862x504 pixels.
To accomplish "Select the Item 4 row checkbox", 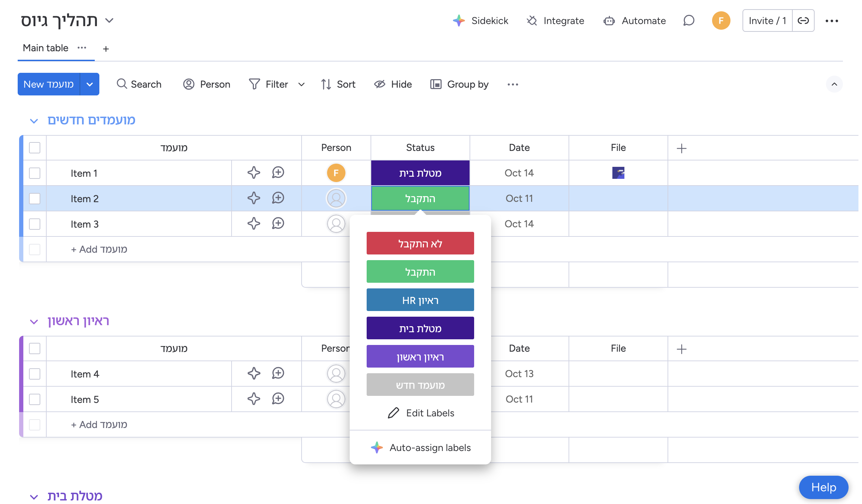I will pos(35,374).
